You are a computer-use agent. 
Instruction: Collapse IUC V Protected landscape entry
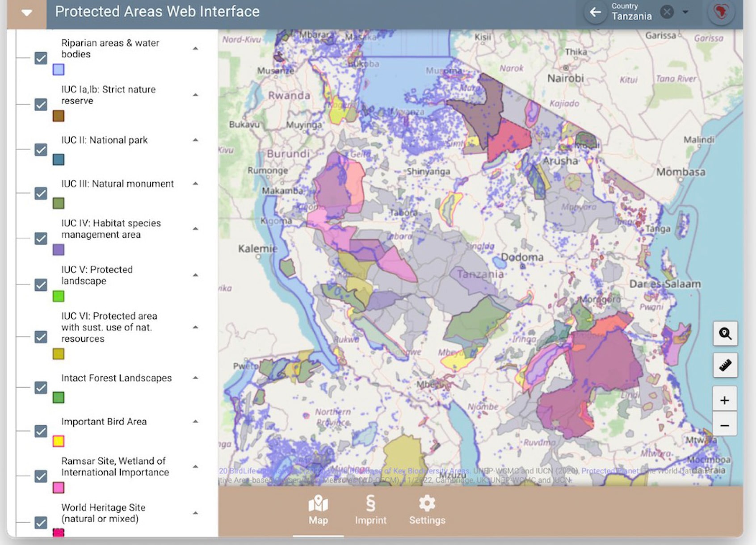pos(195,275)
